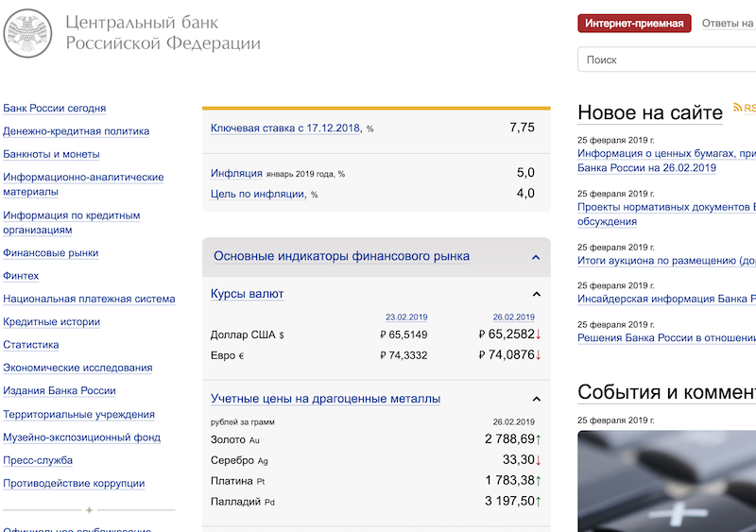
Task: Open the Курсы валют link
Action: [247, 294]
